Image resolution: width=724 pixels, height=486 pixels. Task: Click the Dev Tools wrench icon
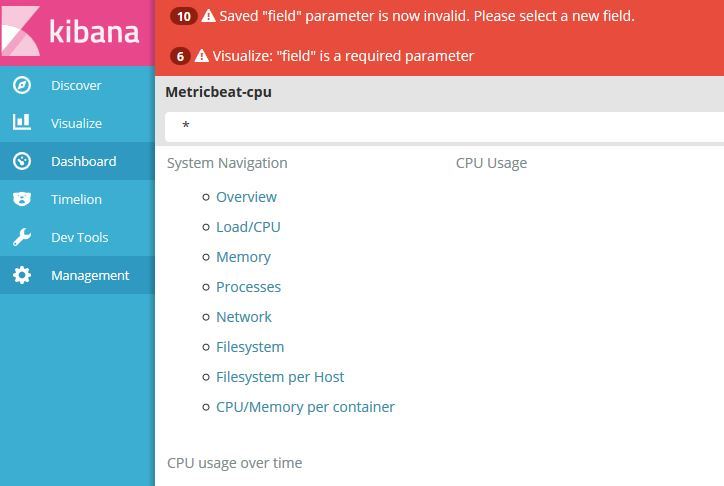(22, 237)
